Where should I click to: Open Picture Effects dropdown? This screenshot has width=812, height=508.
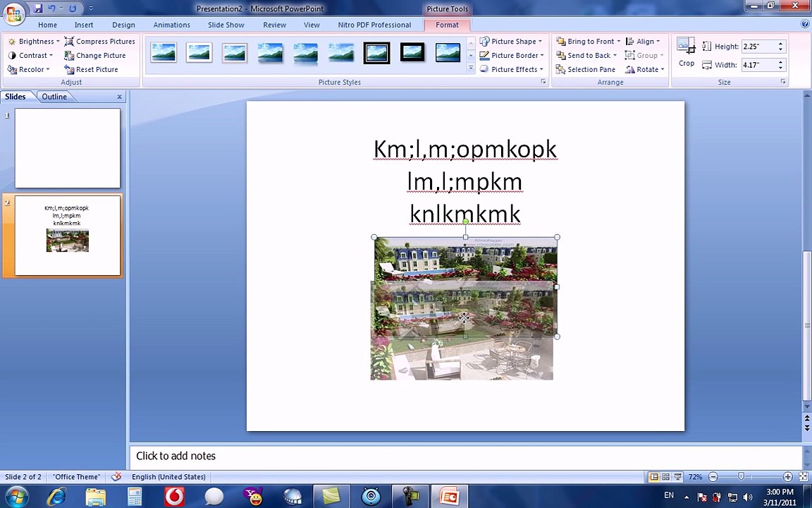tap(512, 69)
